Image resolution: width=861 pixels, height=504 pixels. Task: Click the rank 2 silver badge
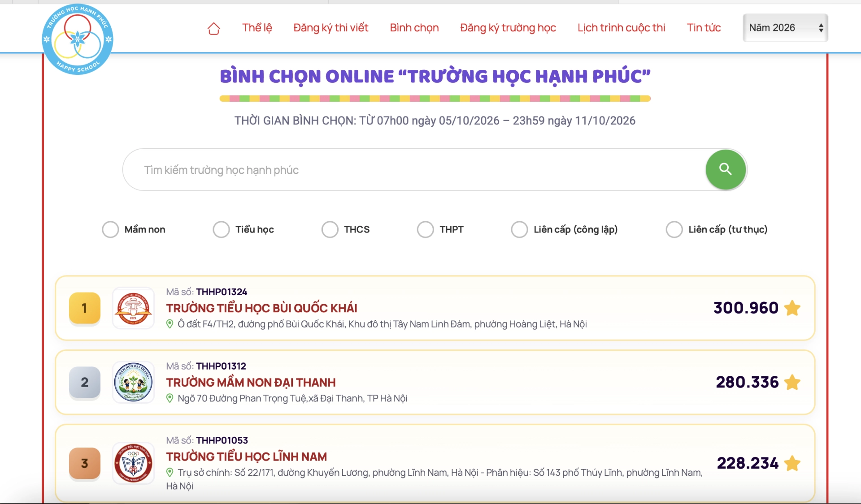tap(85, 383)
